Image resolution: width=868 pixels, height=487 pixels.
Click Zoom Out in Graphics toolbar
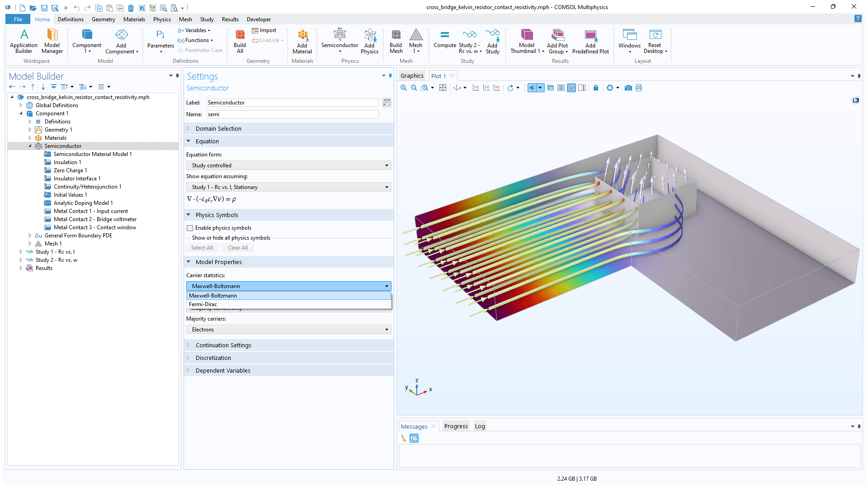point(414,88)
